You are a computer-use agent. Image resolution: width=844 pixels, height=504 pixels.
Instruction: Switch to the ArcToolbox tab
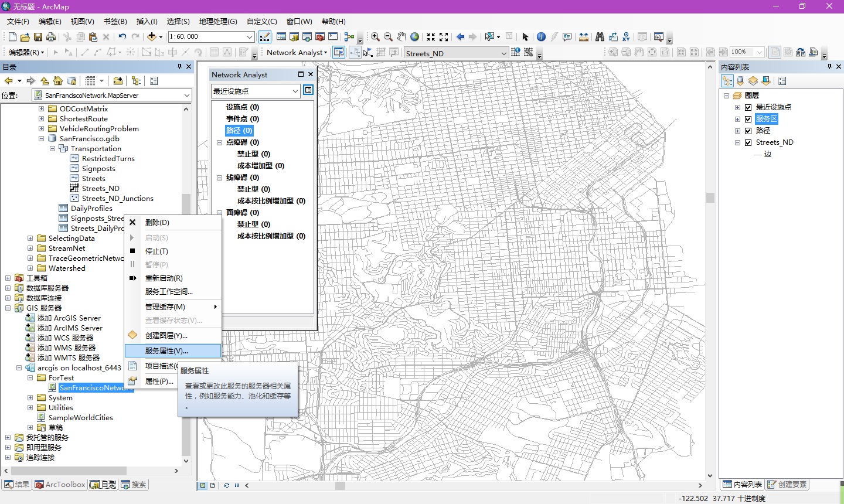60,485
